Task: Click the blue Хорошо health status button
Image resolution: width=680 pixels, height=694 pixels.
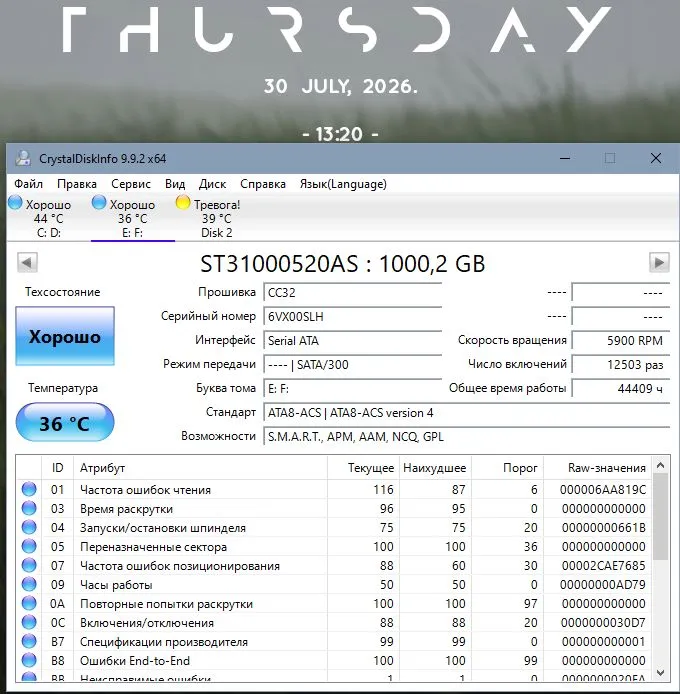Action: pos(65,336)
